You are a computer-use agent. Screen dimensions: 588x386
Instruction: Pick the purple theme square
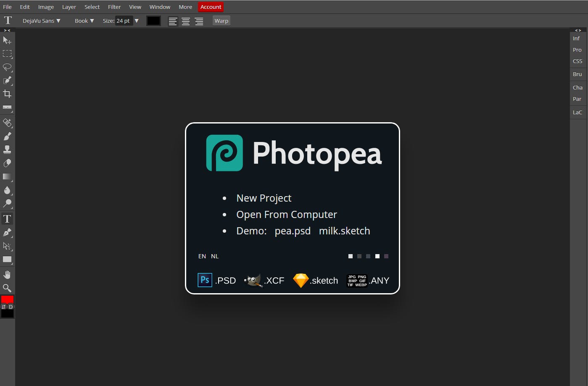tap(386, 256)
